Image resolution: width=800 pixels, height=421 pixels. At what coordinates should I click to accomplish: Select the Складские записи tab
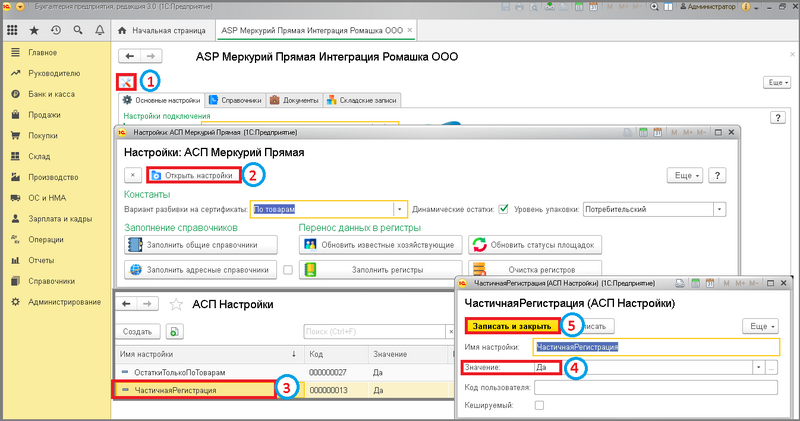click(x=362, y=100)
